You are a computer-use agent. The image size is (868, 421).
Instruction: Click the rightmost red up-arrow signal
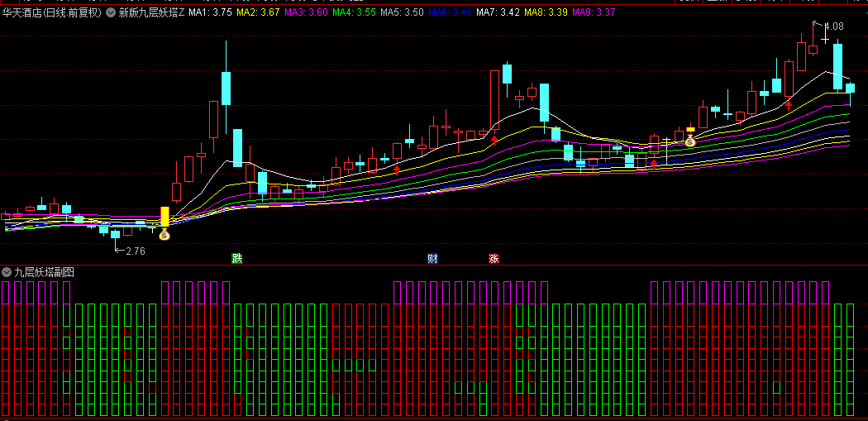coord(789,104)
